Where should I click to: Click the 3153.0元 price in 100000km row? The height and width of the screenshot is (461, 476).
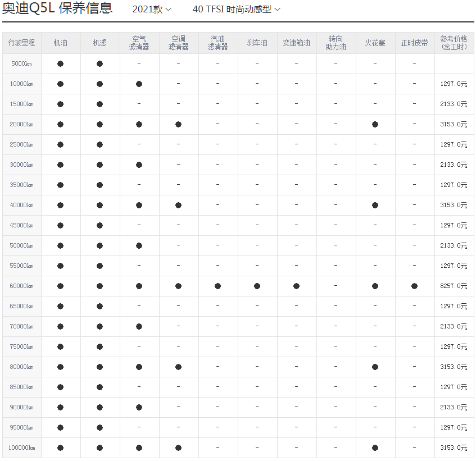pos(454,448)
